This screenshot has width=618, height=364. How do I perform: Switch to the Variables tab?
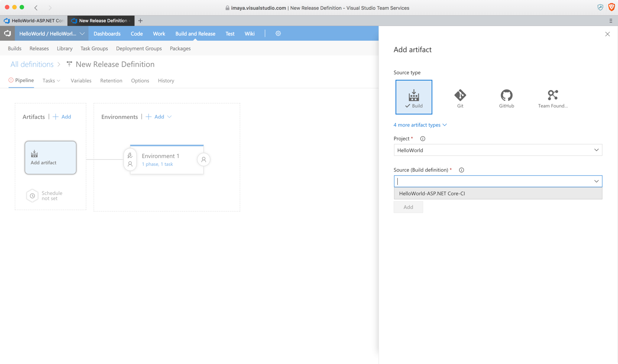pyautogui.click(x=81, y=81)
